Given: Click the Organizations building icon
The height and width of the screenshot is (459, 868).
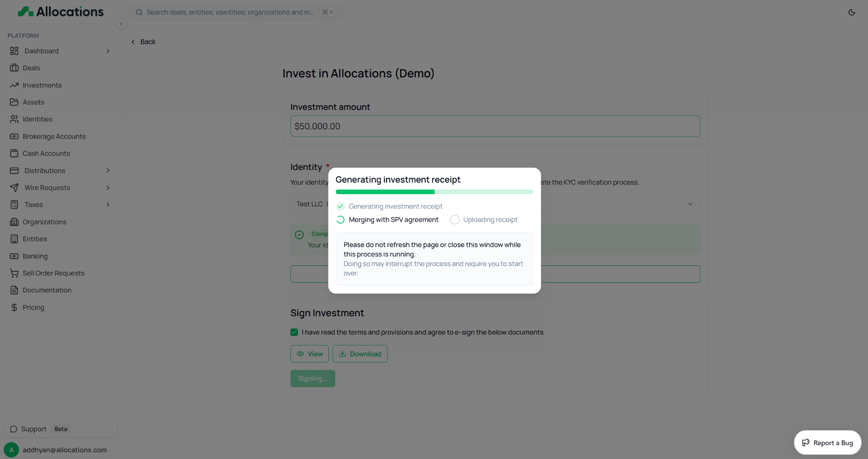Looking at the screenshot, I should click(x=14, y=222).
